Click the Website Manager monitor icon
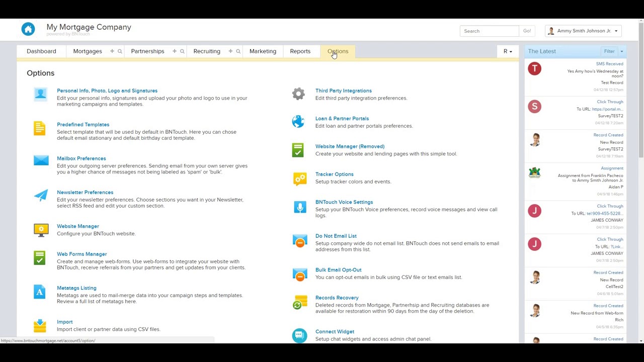This screenshot has width=644, height=362. click(x=41, y=230)
